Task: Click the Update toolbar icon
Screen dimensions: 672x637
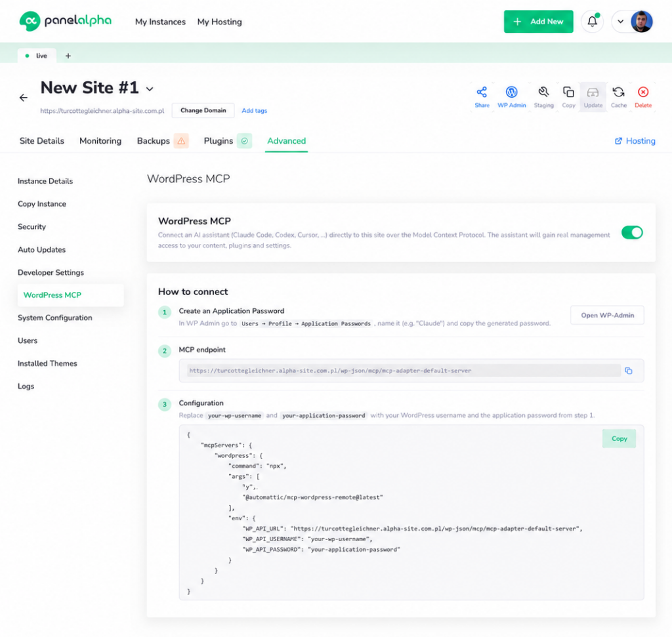Action: pyautogui.click(x=593, y=97)
